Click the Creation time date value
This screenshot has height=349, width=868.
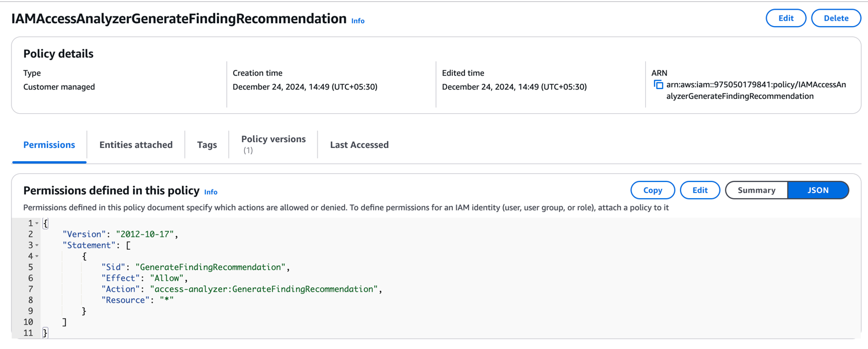305,87
